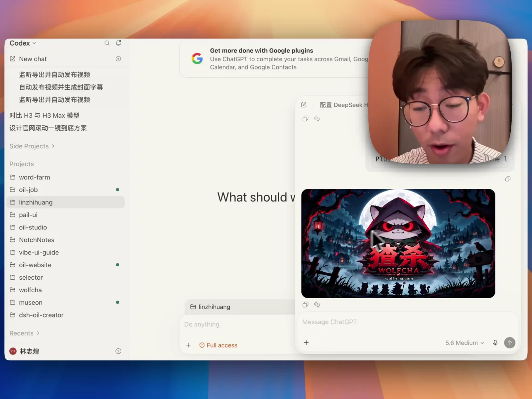The image size is (532, 399).
Task: Click the Do anything input field
Action: pos(238,325)
